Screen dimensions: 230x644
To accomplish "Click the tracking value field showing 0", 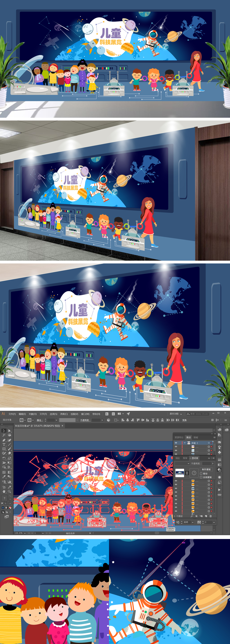I will tap(208, 522).
